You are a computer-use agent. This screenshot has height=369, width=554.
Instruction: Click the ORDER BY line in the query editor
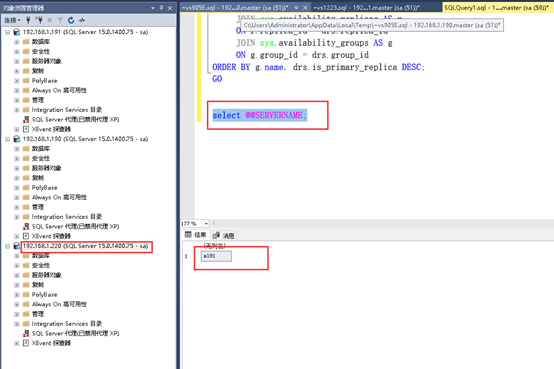318,67
